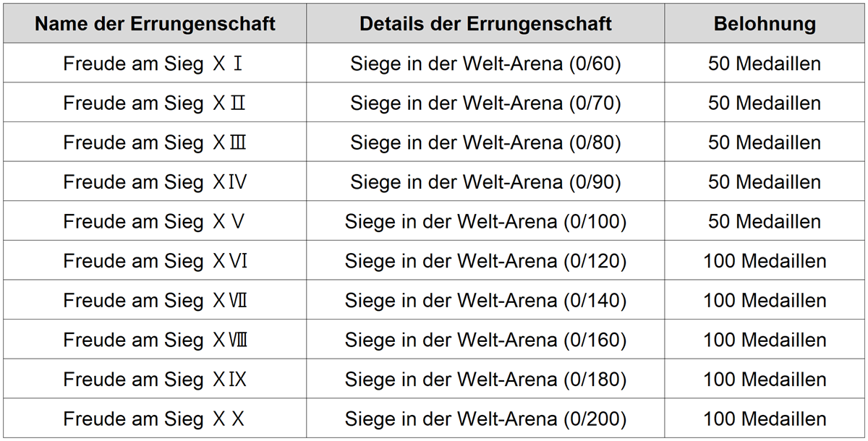Click the 'Freude am Sieg XV' name cell

155,221
